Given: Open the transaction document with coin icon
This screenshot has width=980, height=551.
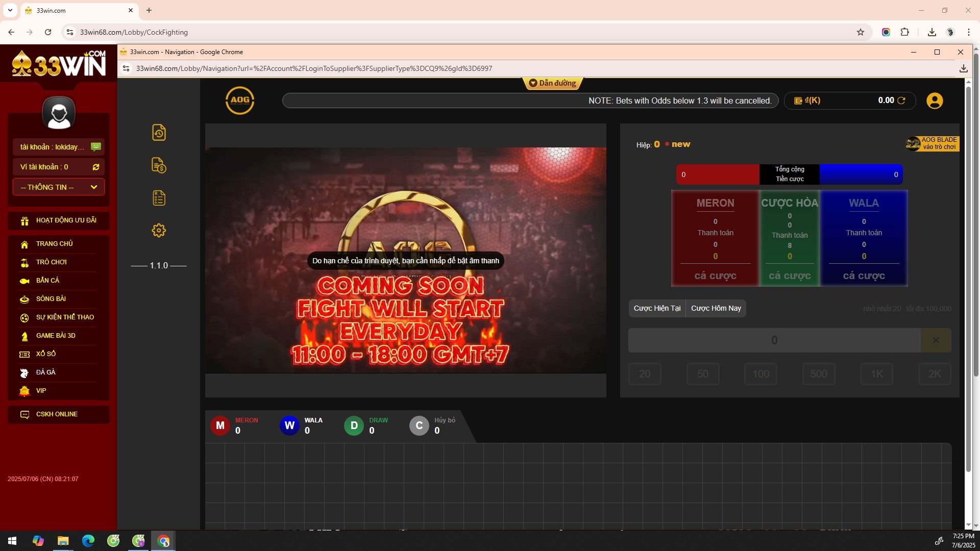Looking at the screenshot, I should coord(159,165).
